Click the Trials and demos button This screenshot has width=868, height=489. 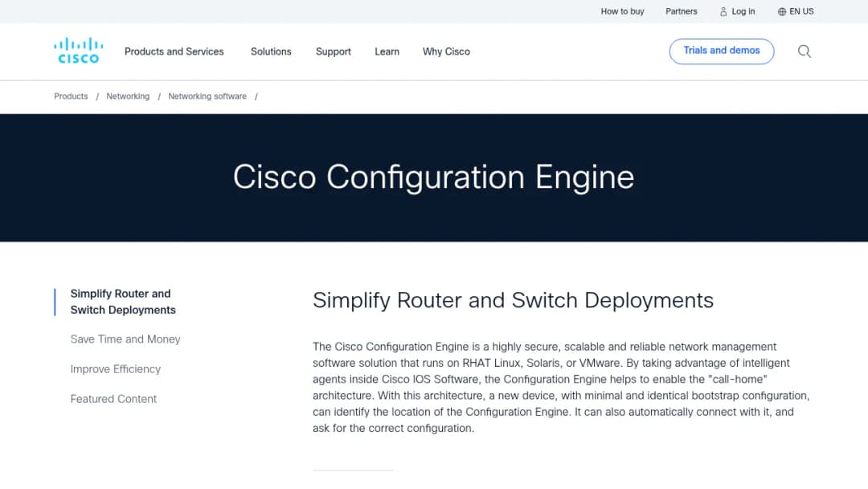tap(721, 51)
